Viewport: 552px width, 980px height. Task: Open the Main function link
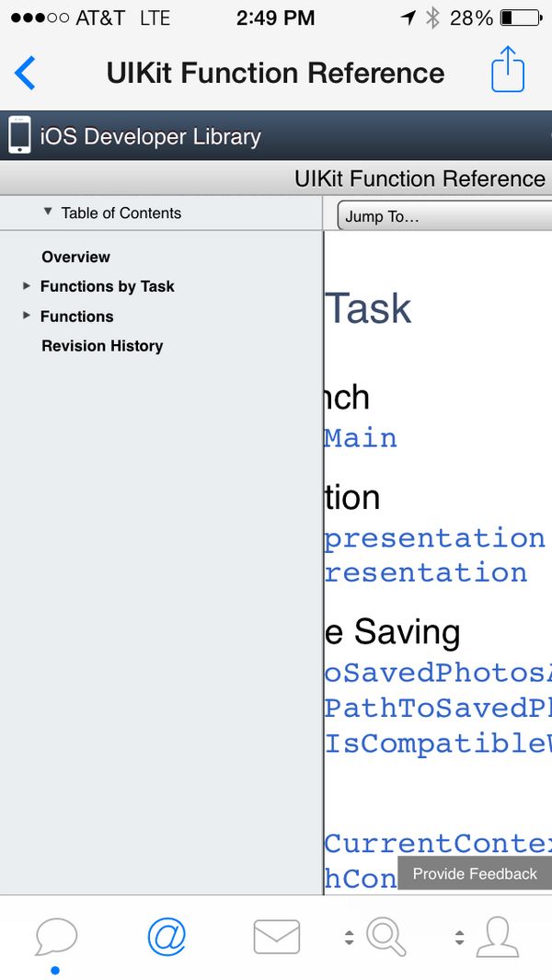[361, 438]
